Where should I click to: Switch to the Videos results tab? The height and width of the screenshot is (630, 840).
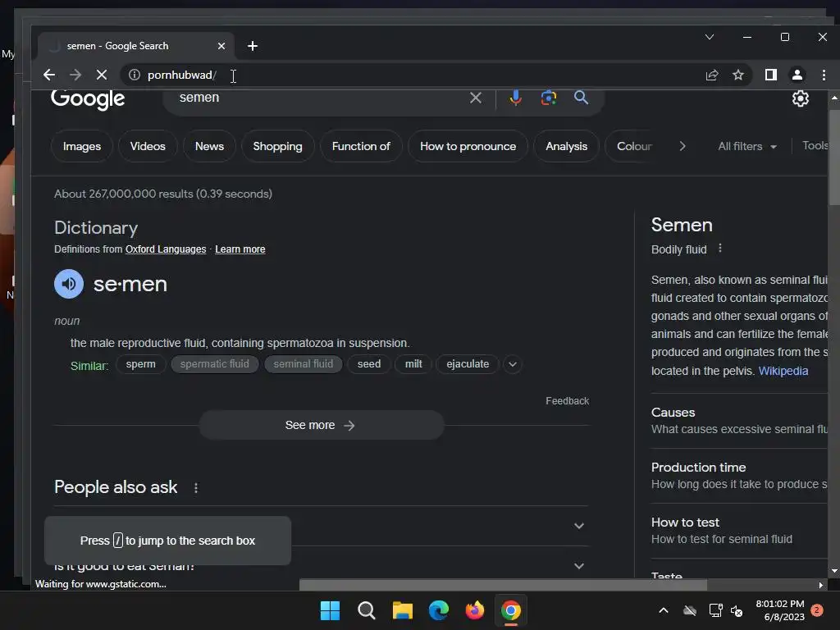[x=148, y=146]
